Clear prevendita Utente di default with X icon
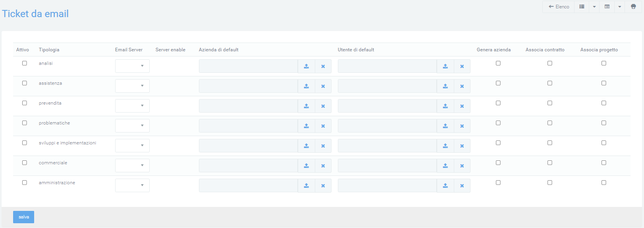Image resolution: width=644 pixels, height=228 pixels. 462,106
